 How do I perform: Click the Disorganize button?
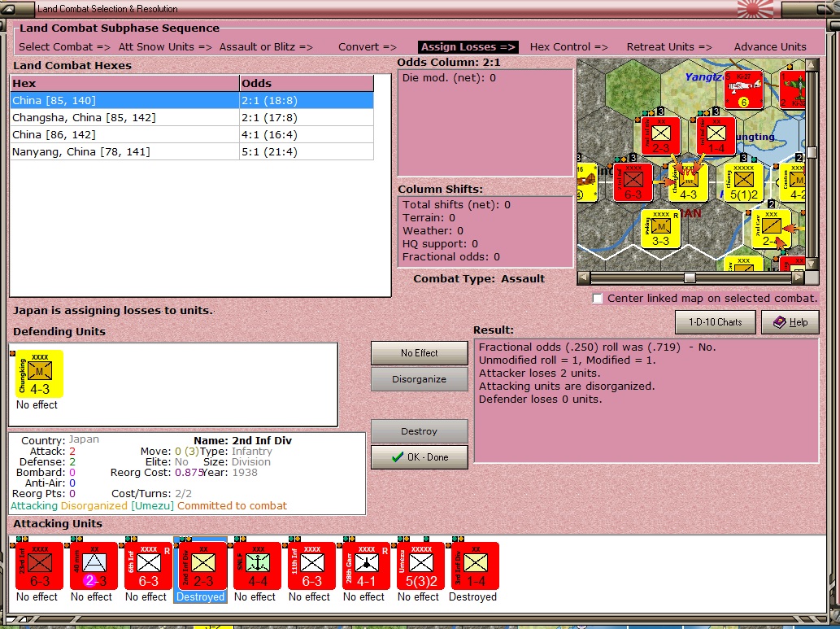[x=419, y=379]
